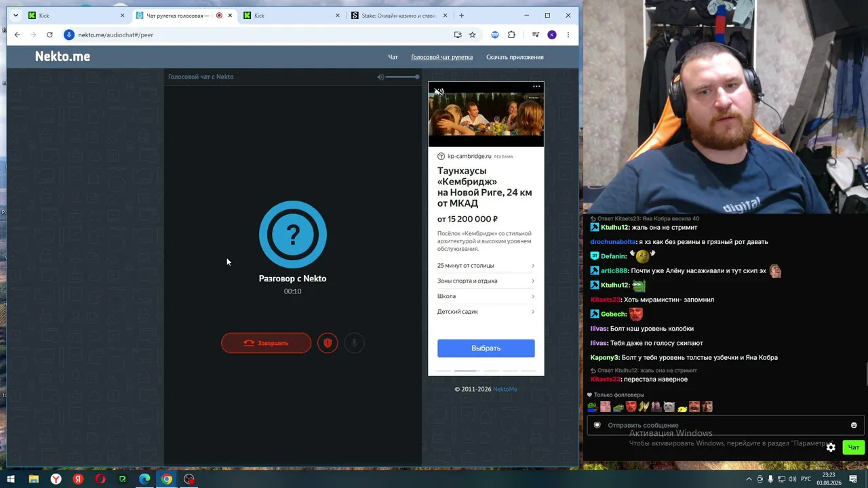Open the kp-cambridge.ru advertiser link

[469, 157]
